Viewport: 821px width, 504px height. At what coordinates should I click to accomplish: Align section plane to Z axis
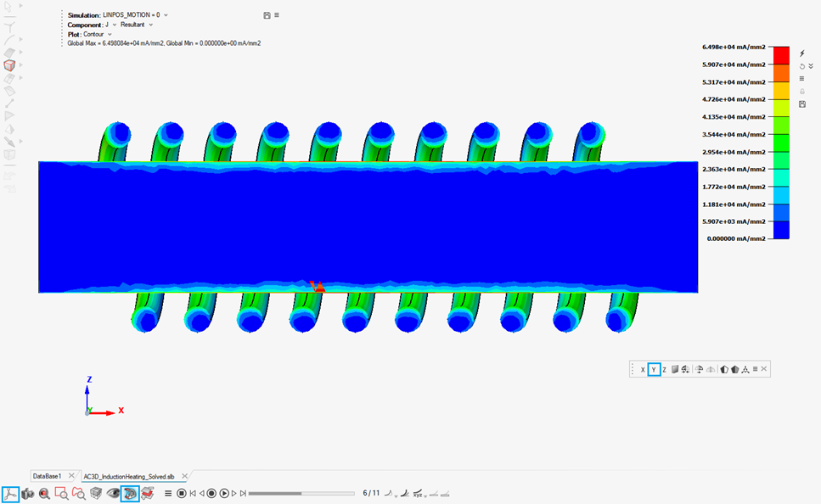pos(665,369)
